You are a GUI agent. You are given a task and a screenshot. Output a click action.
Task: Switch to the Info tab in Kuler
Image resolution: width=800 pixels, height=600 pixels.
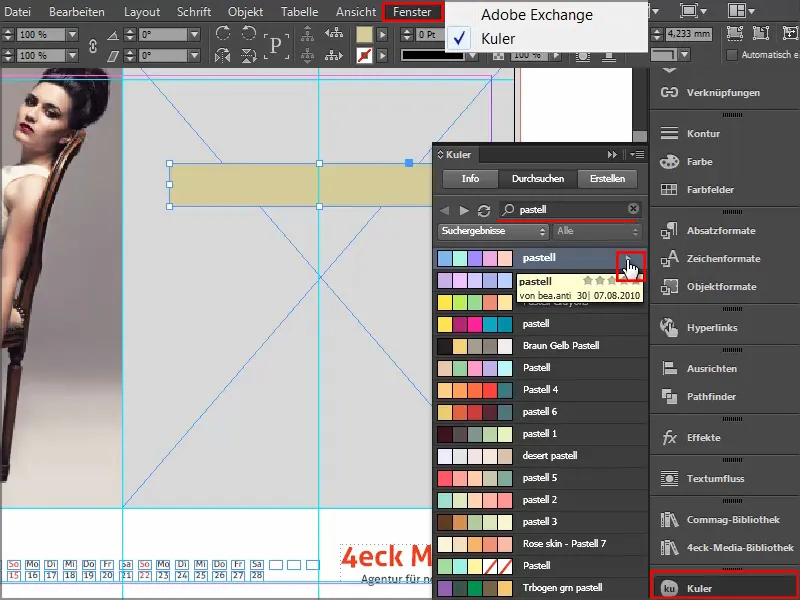[470, 179]
